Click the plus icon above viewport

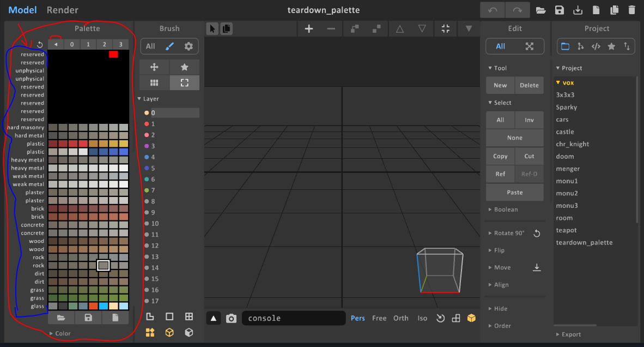click(x=309, y=29)
